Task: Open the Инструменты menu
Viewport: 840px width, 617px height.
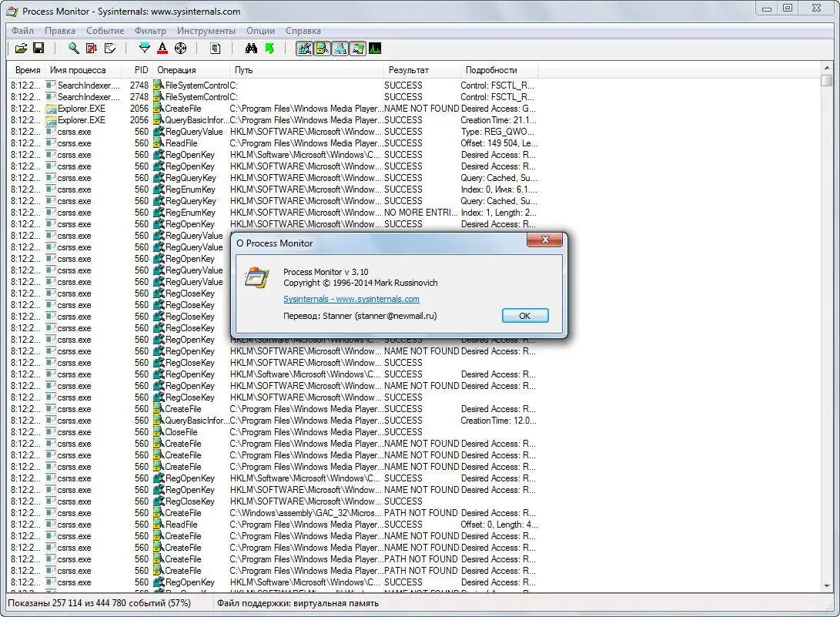Action: point(206,31)
